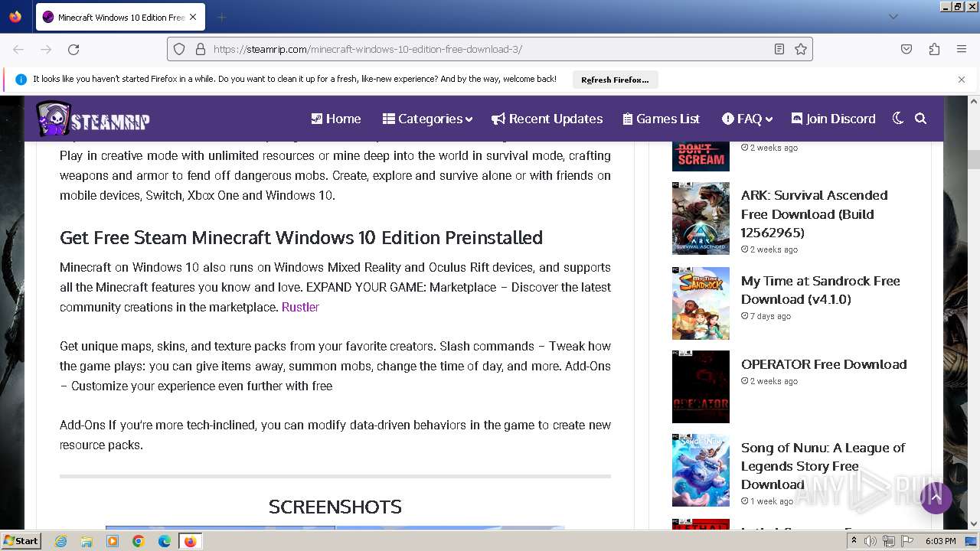Viewport: 980px width, 551px height.
Task: Click the SteamRIP logo
Action: [x=93, y=119]
